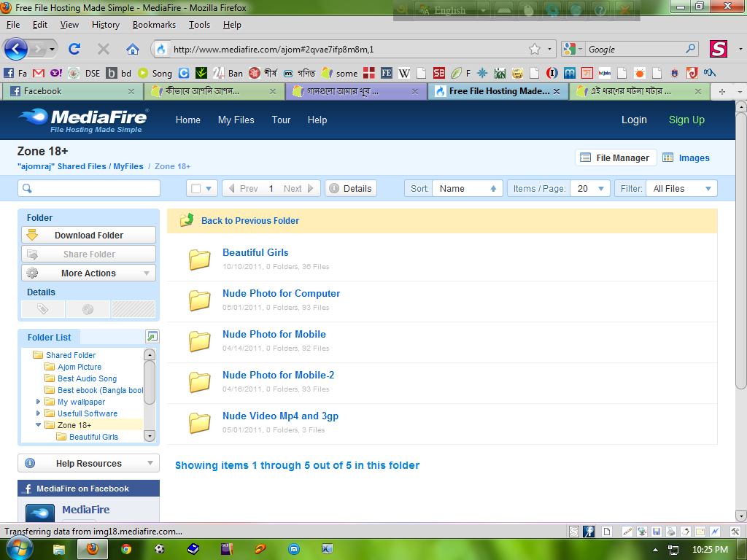Tick the select-all files checkbox
The height and width of the screenshot is (560, 747).
196,188
